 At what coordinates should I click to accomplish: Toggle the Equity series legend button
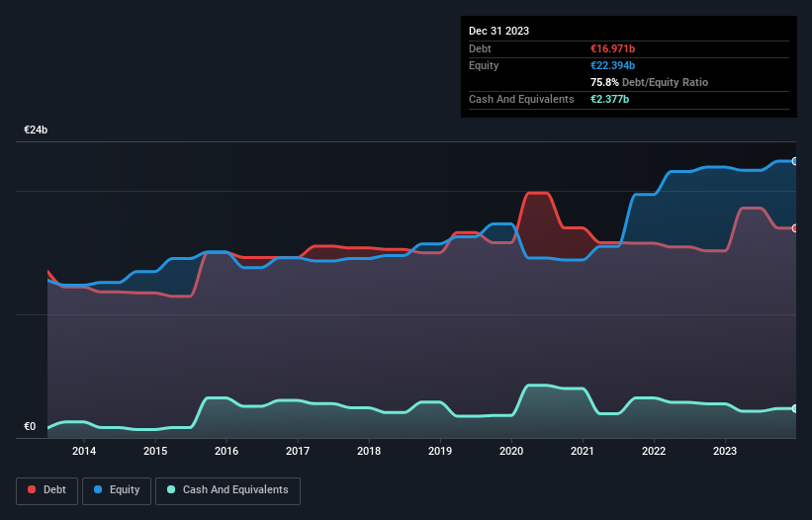tap(117, 490)
